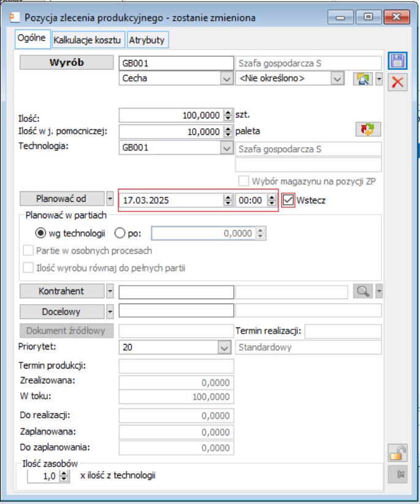Click the Kontrahent button

pyautogui.click(x=61, y=291)
